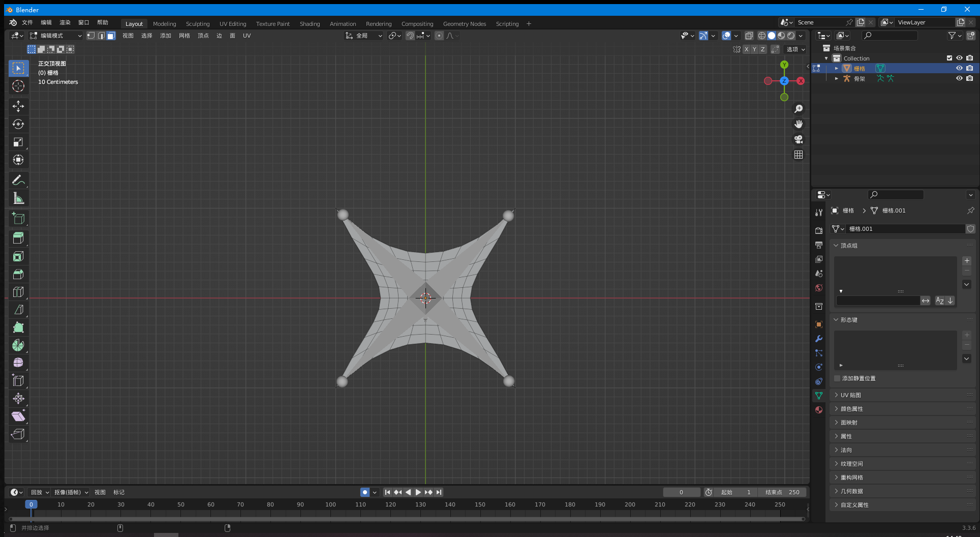Select the Measure tool

click(x=18, y=198)
